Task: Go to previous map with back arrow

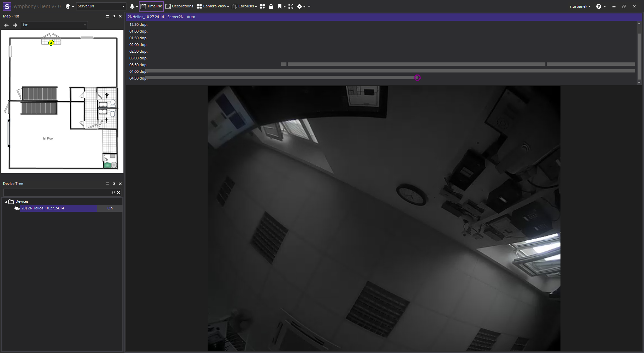Action: [x=6, y=25]
